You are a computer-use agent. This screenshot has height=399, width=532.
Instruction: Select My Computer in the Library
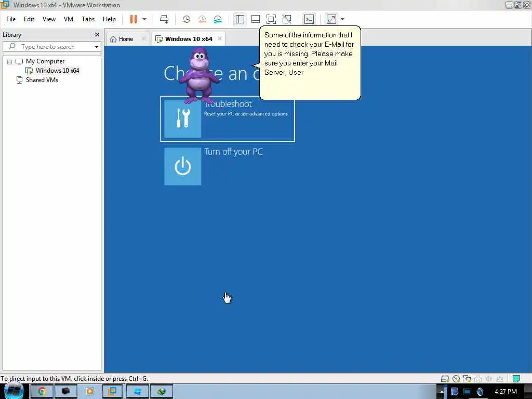coord(45,61)
